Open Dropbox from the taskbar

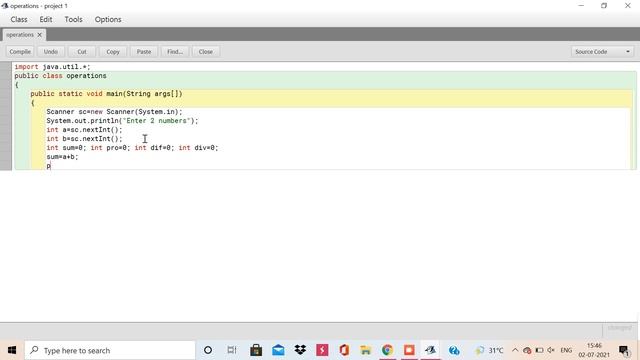[x=300, y=350]
